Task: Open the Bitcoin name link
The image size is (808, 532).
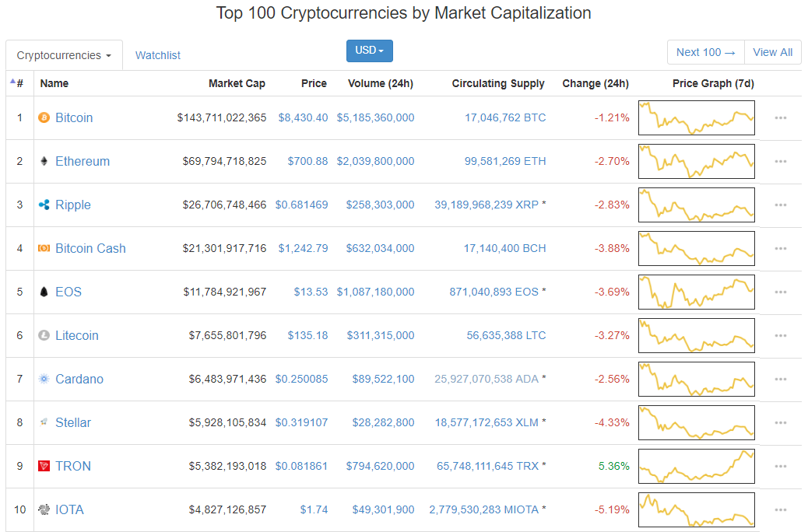Action: pyautogui.click(x=74, y=118)
